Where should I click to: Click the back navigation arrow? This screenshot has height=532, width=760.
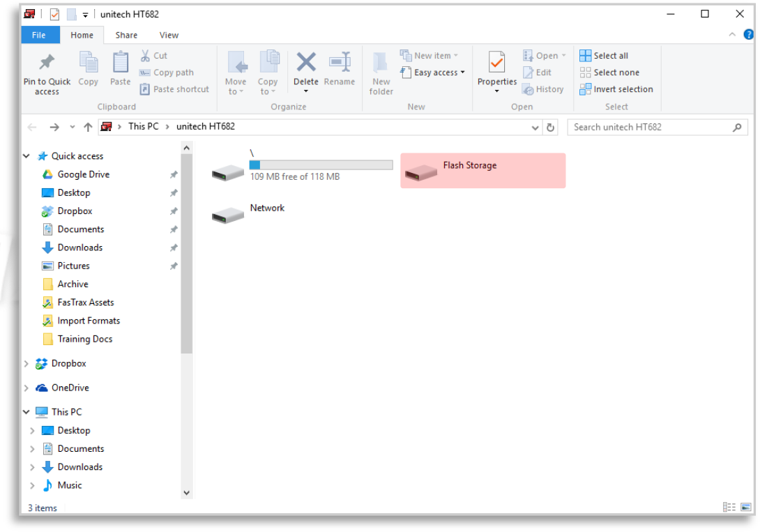[x=33, y=127]
